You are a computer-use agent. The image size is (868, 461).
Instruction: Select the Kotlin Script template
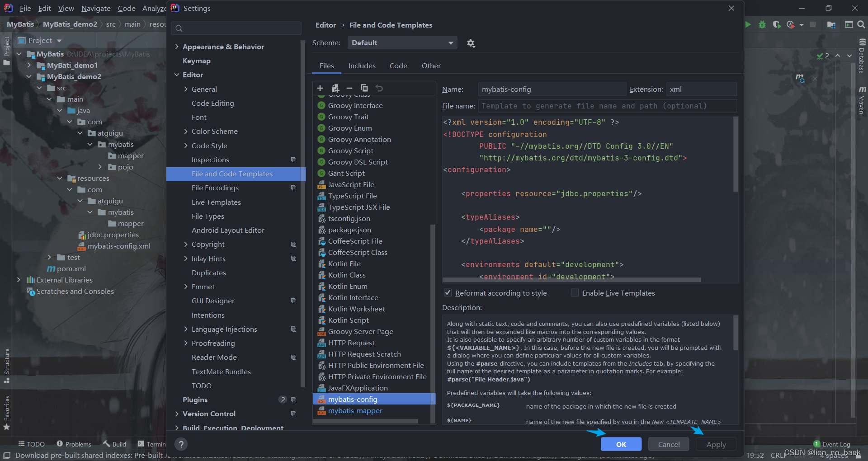tap(348, 320)
